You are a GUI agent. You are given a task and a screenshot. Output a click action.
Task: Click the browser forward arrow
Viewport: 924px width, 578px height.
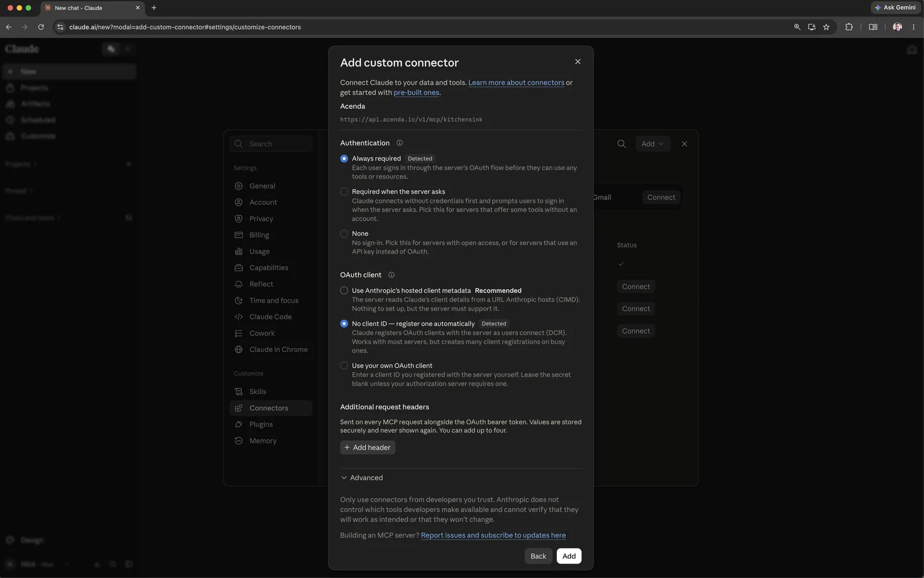tap(25, 27)
